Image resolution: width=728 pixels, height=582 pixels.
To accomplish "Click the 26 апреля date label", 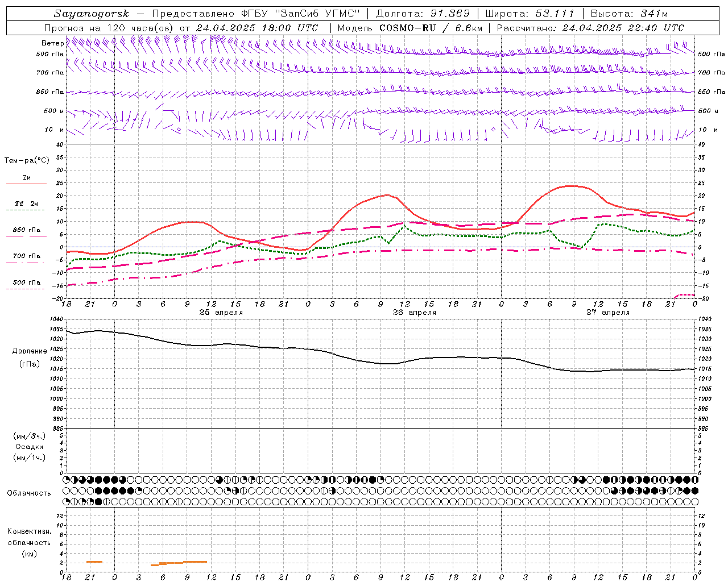I will point(415,313).
